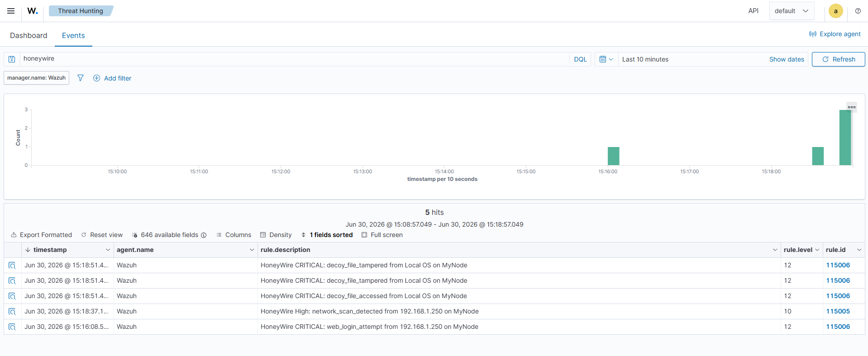Screen dimensions: 868x356
Task: Open the calendar quick date menu
Action: click(606, 59)
